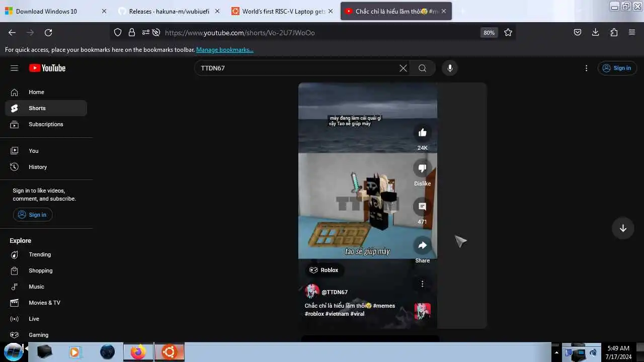Go back in Firefox
Image resolution: width=644 pixels, height=362 pixels.
(x=12, y=32)
